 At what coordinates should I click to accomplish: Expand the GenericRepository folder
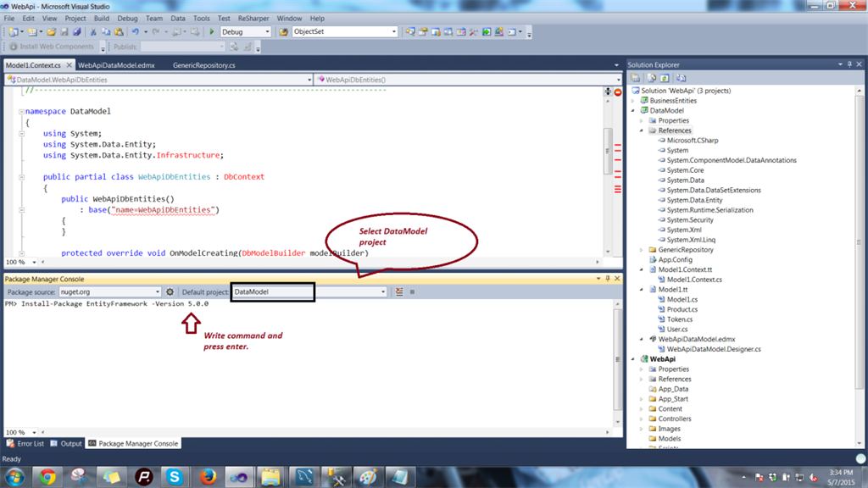coord(642,250)
